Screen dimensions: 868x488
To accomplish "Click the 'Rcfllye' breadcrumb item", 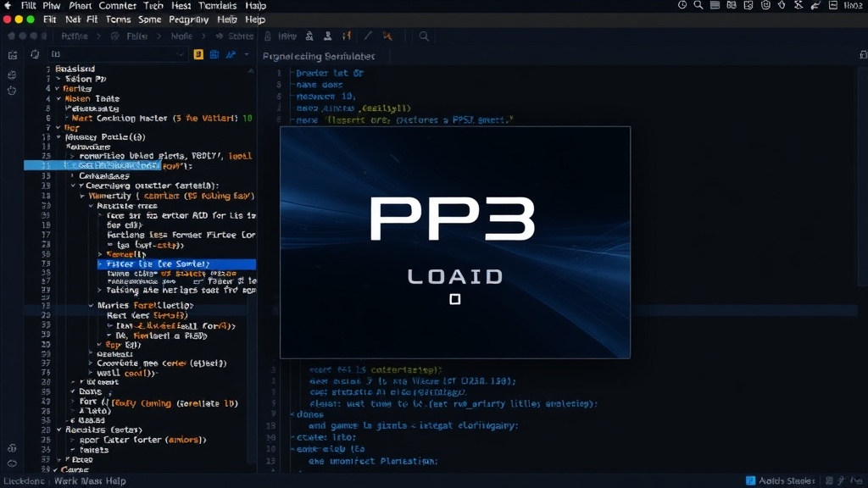I will click(x=75, y=36).
